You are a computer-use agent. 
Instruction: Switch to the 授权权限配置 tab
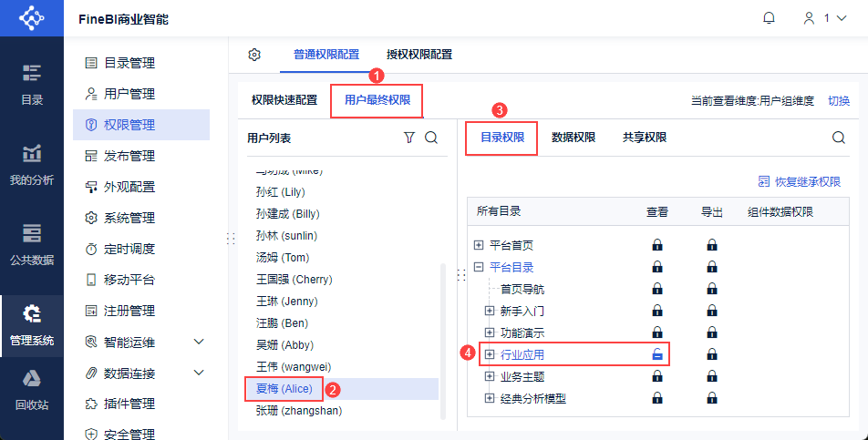tap(419, 55)
